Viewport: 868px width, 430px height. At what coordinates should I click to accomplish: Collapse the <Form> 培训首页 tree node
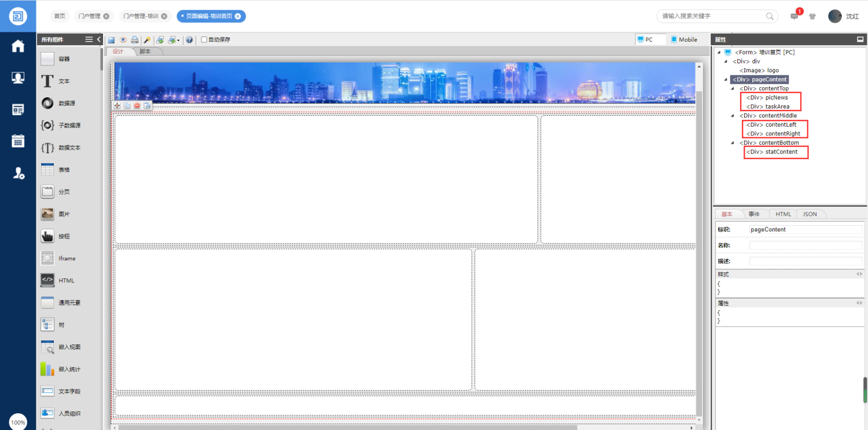pyautogui.click(x=719, y=52)
